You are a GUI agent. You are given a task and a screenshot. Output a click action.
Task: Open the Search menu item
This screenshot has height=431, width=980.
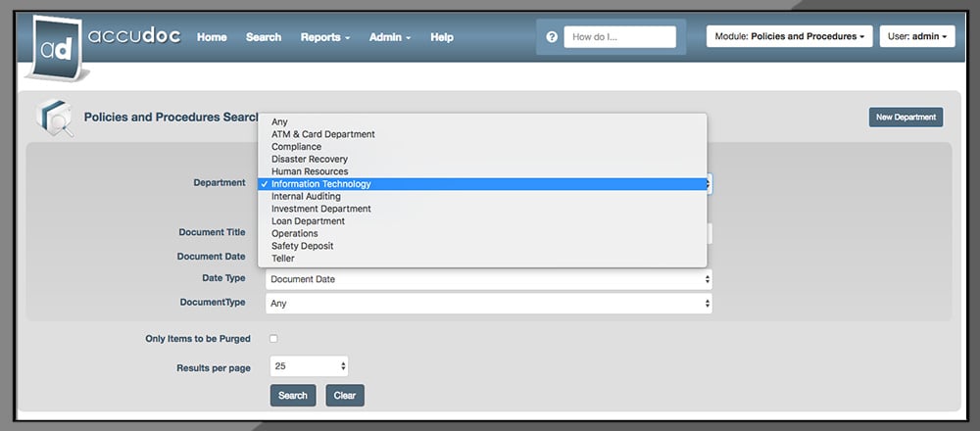click(264, 37)
